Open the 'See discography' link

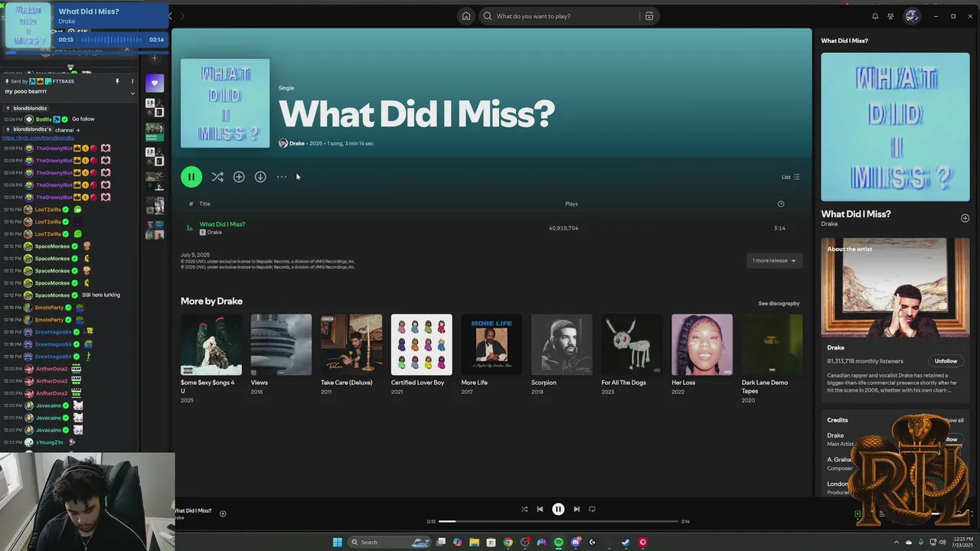point(779,303)
